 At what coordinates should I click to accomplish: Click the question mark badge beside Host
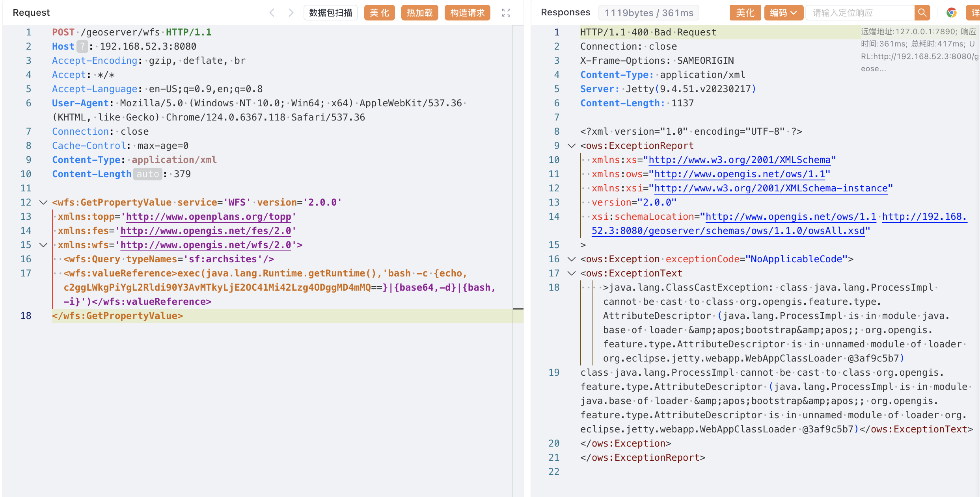click(82, 46)
